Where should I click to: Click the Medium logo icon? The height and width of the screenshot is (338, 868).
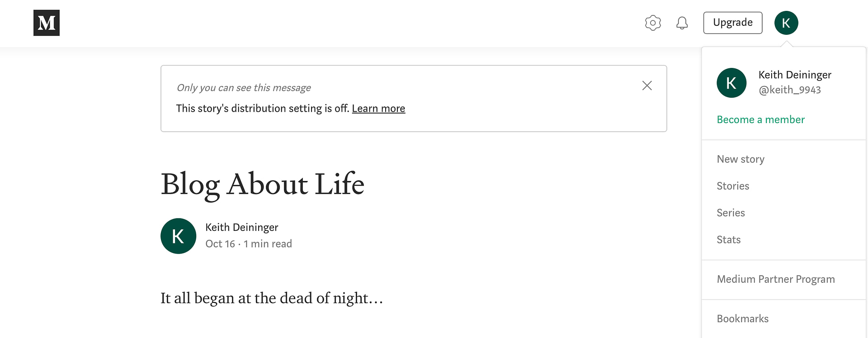point(47,23)
